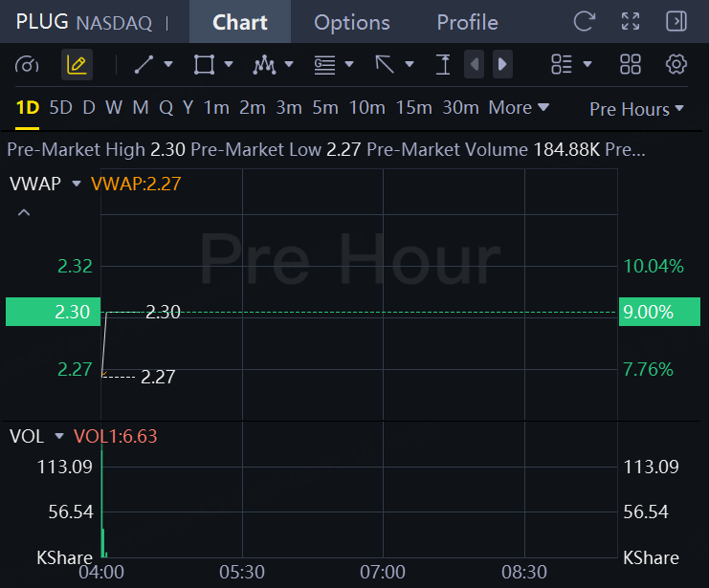Click the Pre-Market Volume 184.88K text
Screen dimensions: 709x588
pyautogui.click(x=483, y=149)
